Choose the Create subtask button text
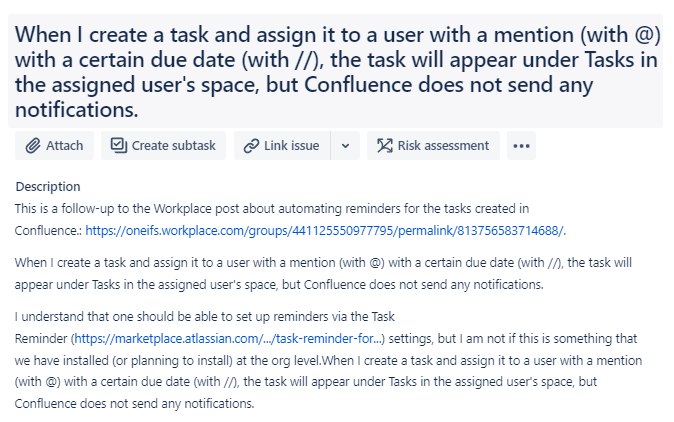 point(174,146)
